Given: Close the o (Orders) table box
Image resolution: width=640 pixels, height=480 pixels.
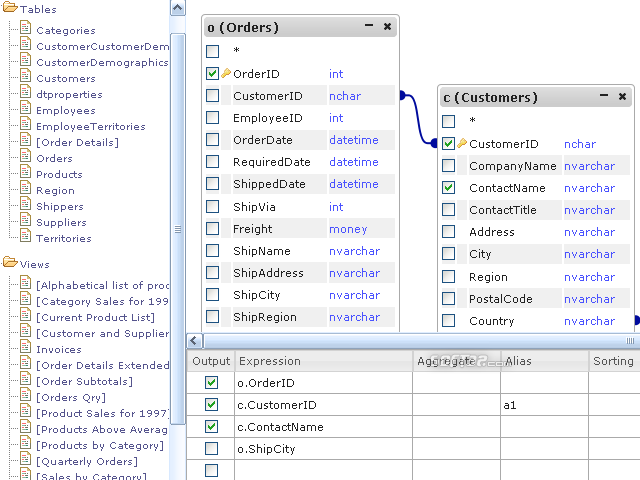Looking at the screenshot, I should pyautogui.click(x=387, y=27).
